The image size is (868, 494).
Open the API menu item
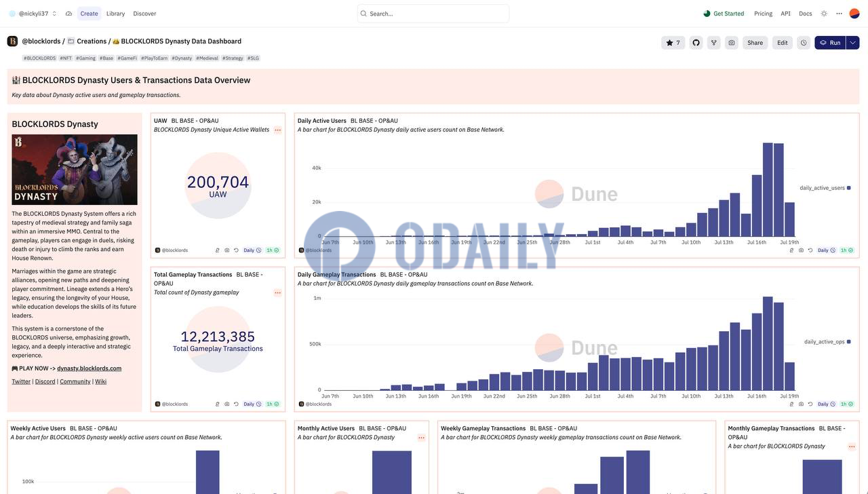tap(785, 14)
